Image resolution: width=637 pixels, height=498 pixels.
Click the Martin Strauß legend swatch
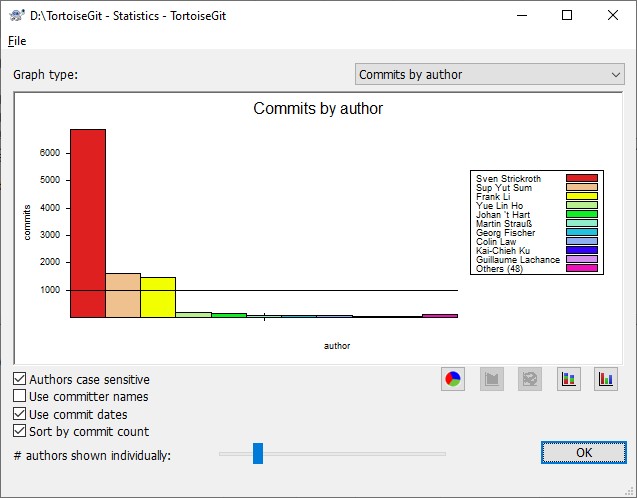582,223
